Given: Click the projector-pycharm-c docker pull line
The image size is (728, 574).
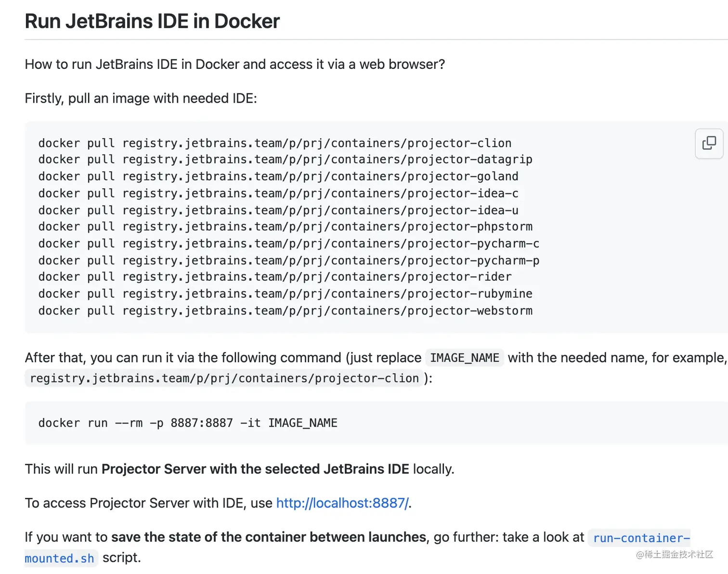Looking at the screenshot, I should pyautogui.click(x=288, y=243).
